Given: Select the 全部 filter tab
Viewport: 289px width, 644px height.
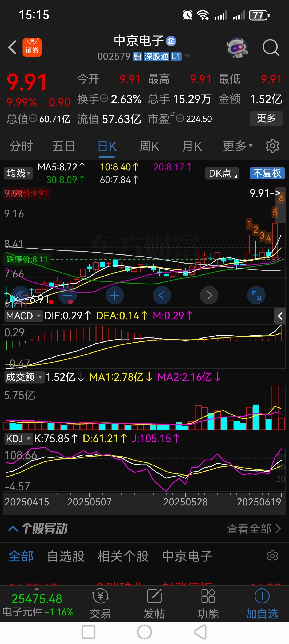Looking at the screenshot, I should (x=21, y=556).
